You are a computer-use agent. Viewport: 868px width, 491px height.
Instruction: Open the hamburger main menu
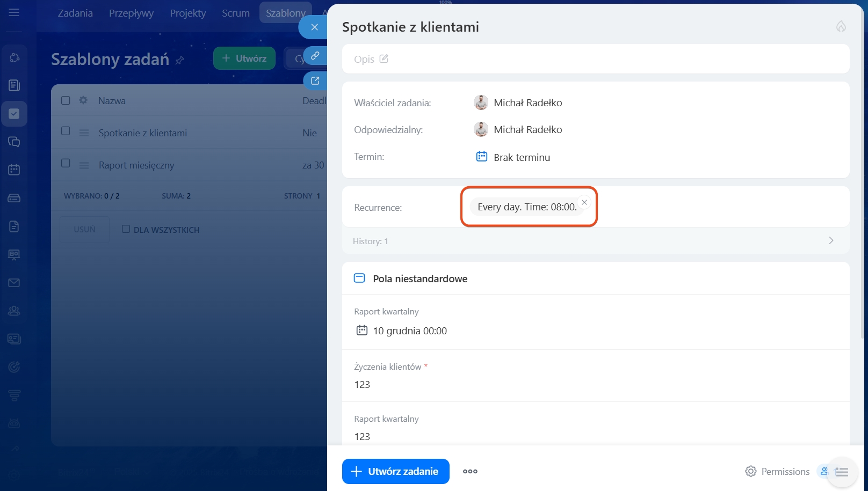[x=14, y=12]
